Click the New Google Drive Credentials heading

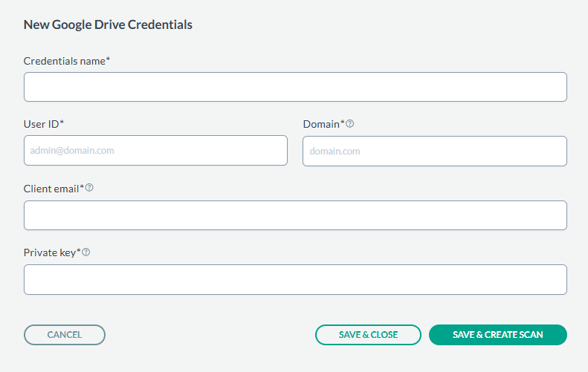[108, 25]
